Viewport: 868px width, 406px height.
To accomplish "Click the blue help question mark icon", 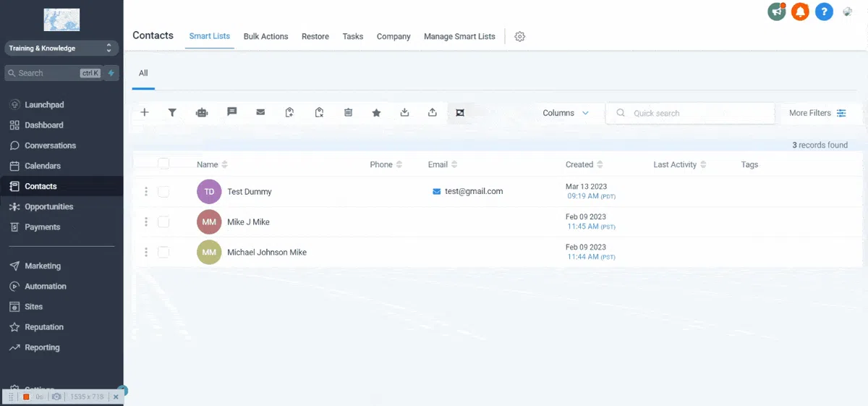I will 823,12.
